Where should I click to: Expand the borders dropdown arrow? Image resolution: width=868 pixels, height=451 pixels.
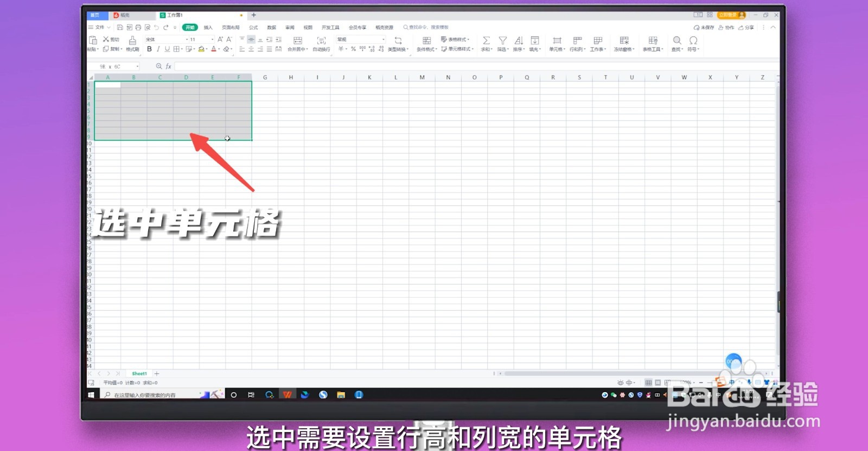pyautogui.click(x=182, y=49)
